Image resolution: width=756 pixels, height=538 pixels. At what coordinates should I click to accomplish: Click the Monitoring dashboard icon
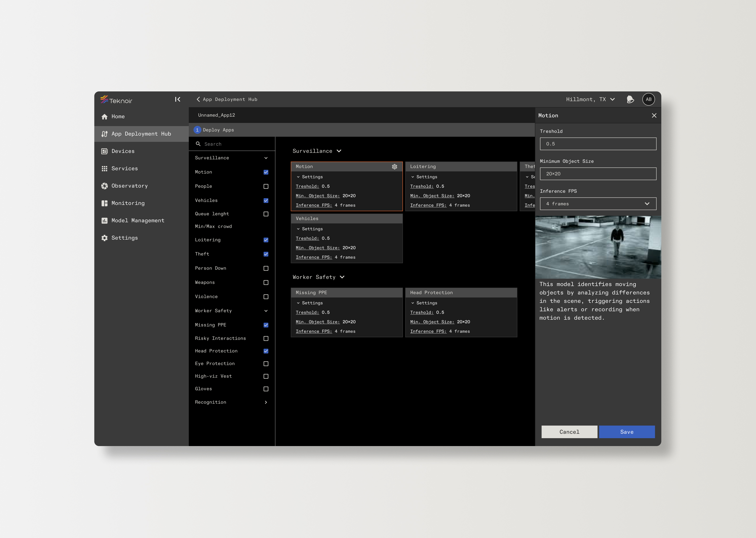[x=104, y=203]
